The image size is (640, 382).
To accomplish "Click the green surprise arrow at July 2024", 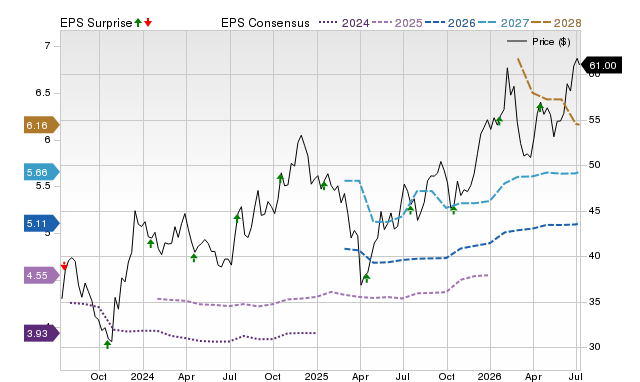I will coord(237,218).
